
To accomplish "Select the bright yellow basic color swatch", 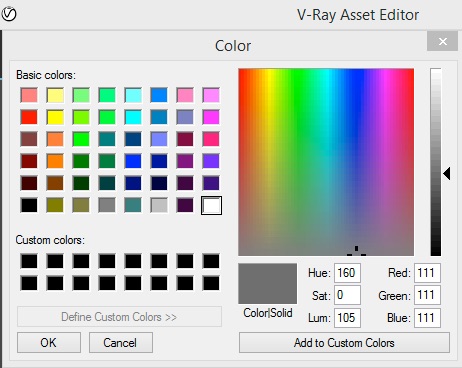I will pyautogui.click(x=55, y=117).
